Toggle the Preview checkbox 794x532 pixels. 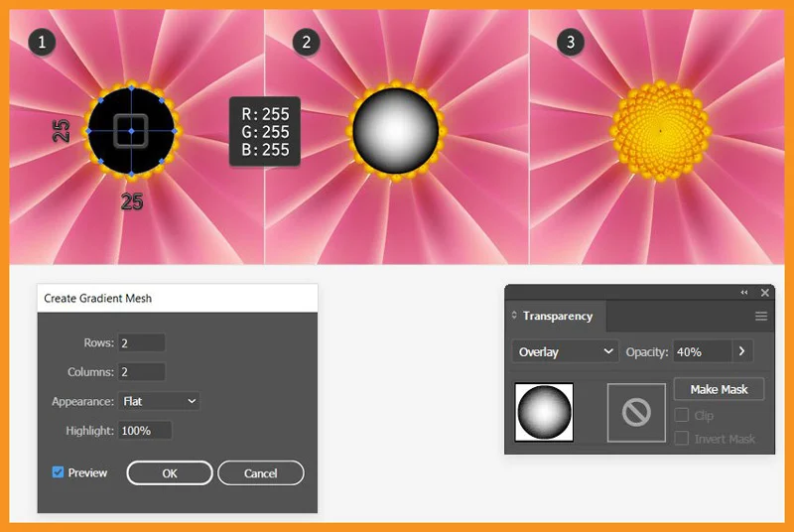click(58, 472)
